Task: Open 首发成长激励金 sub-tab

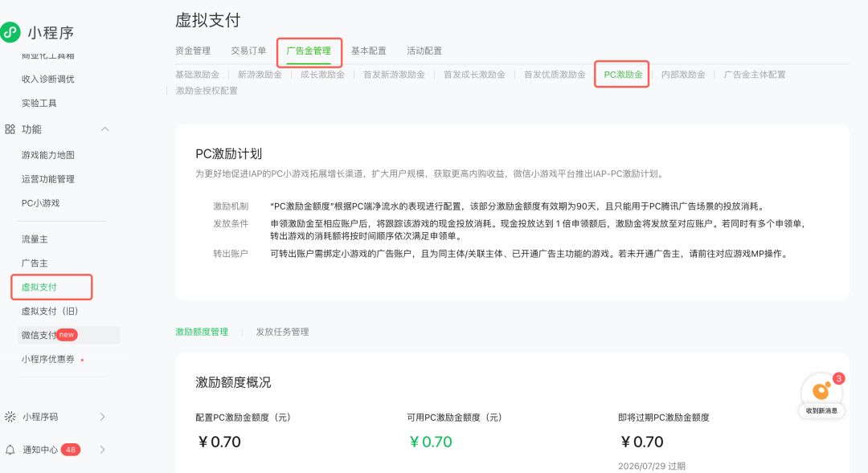Action: (474, 74)
